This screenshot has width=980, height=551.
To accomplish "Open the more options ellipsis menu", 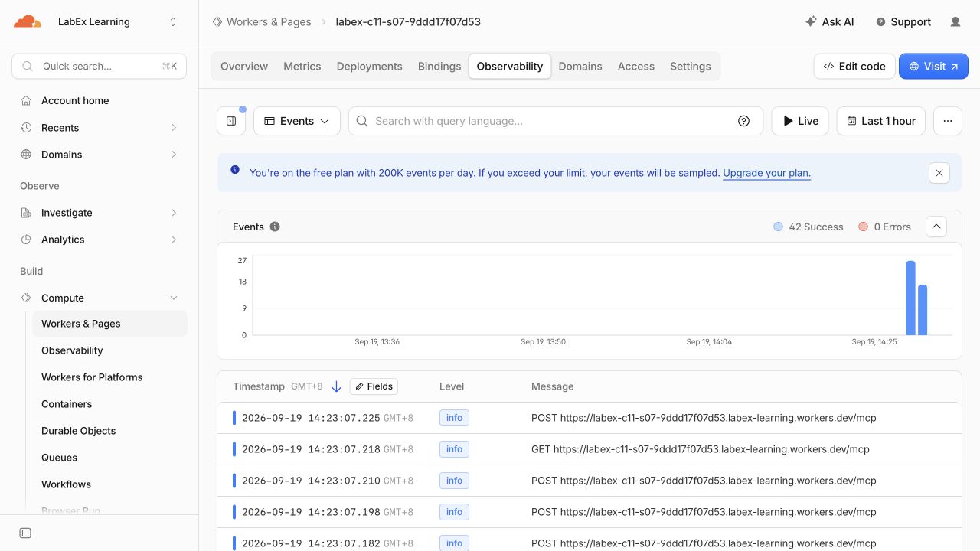I will coord(948,121).
